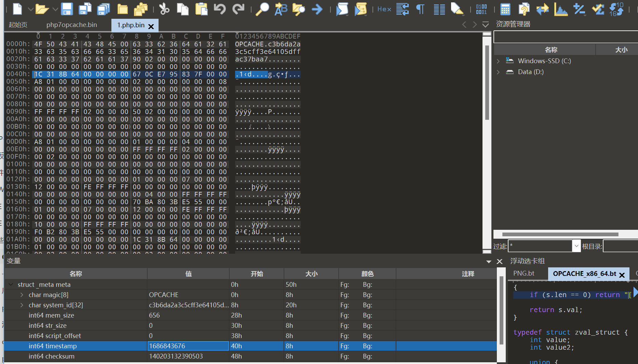Image resolution: width=638 pixels, height=364 pixels.
Task: Open the tab list dropdown triangle
Action: (485, 25)
